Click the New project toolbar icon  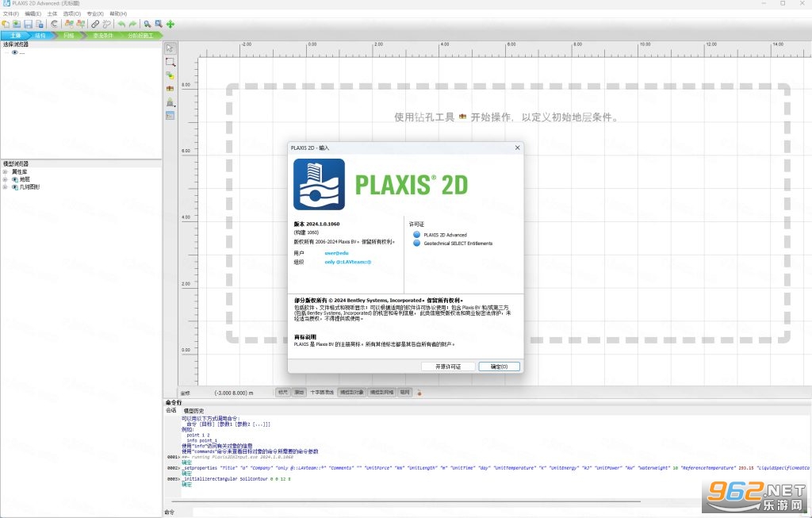pyautogui.click(x=6, y=24)
